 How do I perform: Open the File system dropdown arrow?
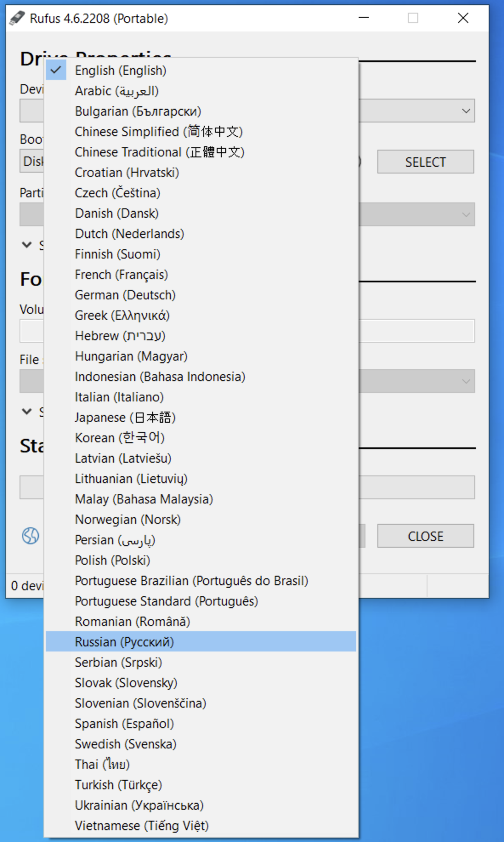point(466,381)
